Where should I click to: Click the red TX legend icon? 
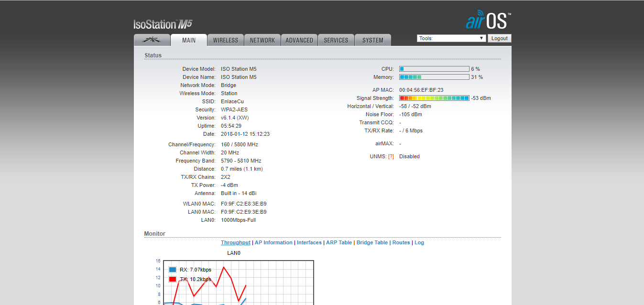[173, 279]
